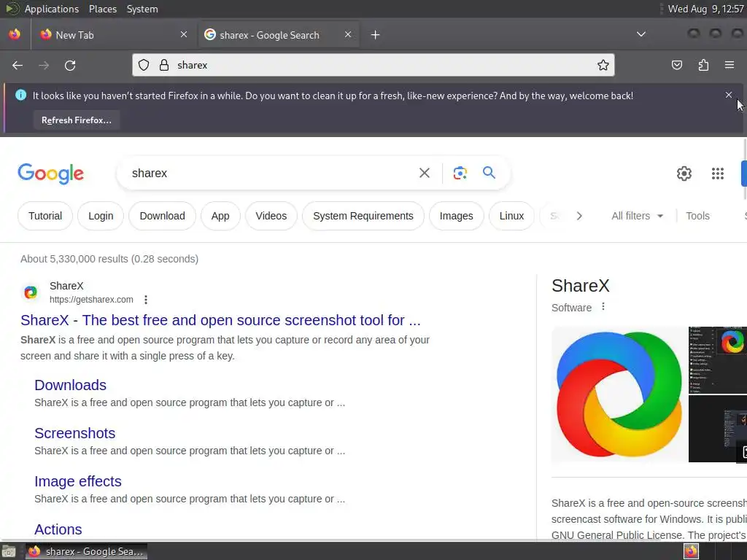Open the top ShareX screenshot thumbnail
This screenshot has width=747, height=560.
pyautogui.click(x=718, y=360)
